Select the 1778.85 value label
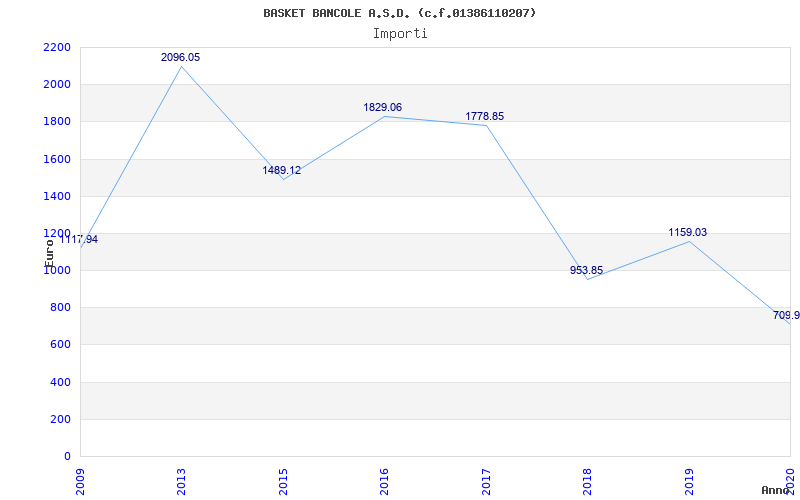800x500 pixels. coord(484,116)
